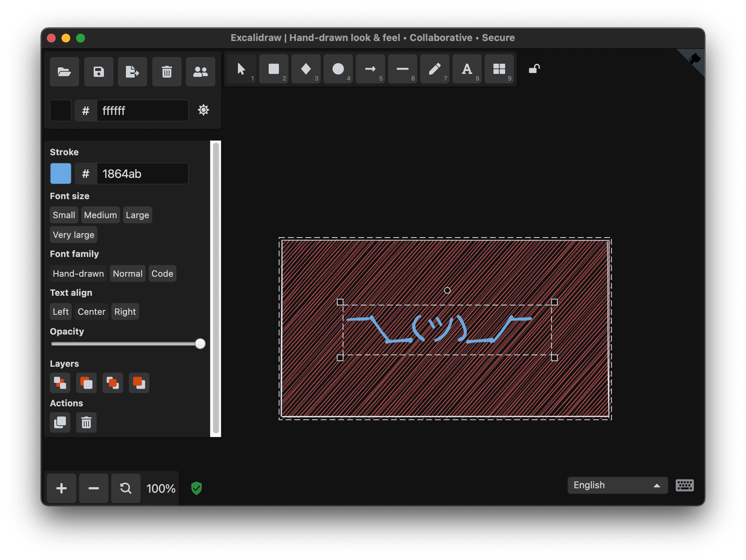
Task: Select Very large font size option
Action: (74, 234)
